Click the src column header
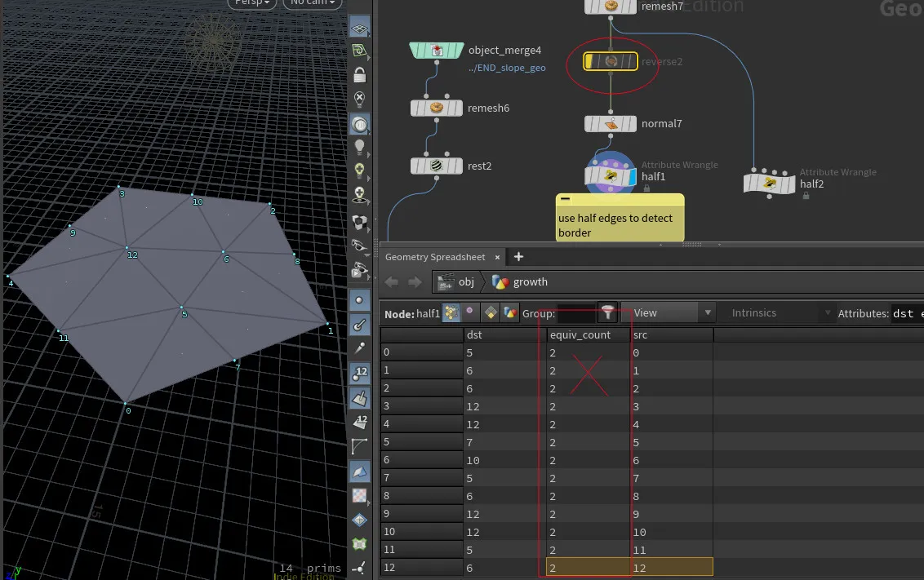 [672, 335]
